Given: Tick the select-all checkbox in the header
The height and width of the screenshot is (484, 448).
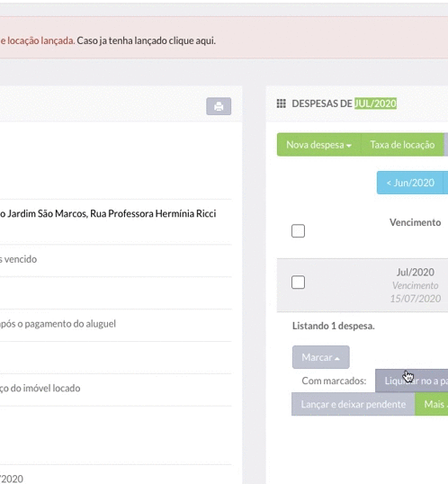Looking at the screenshot, I should click(x=298, y=231).
